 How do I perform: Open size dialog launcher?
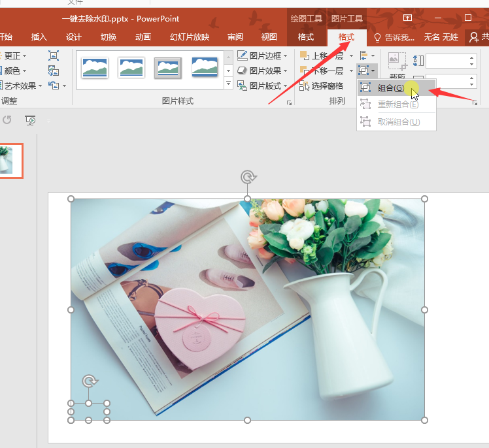point(475,103)
